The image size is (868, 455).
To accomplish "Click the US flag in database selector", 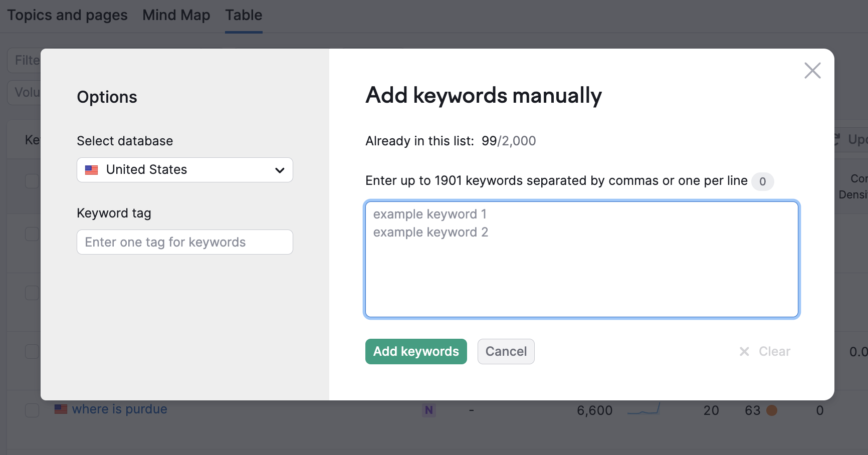I will 92,170.
